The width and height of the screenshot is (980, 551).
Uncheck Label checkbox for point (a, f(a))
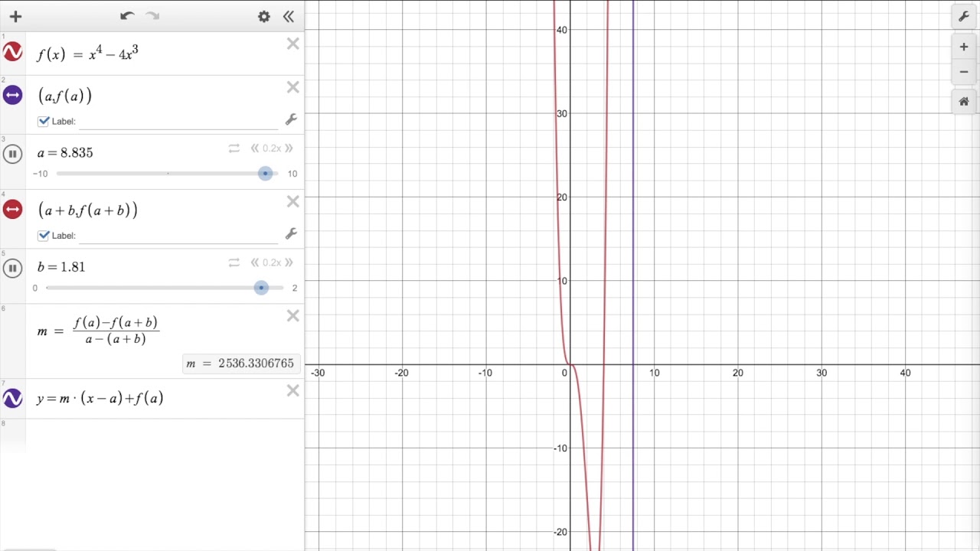point(44,121)
